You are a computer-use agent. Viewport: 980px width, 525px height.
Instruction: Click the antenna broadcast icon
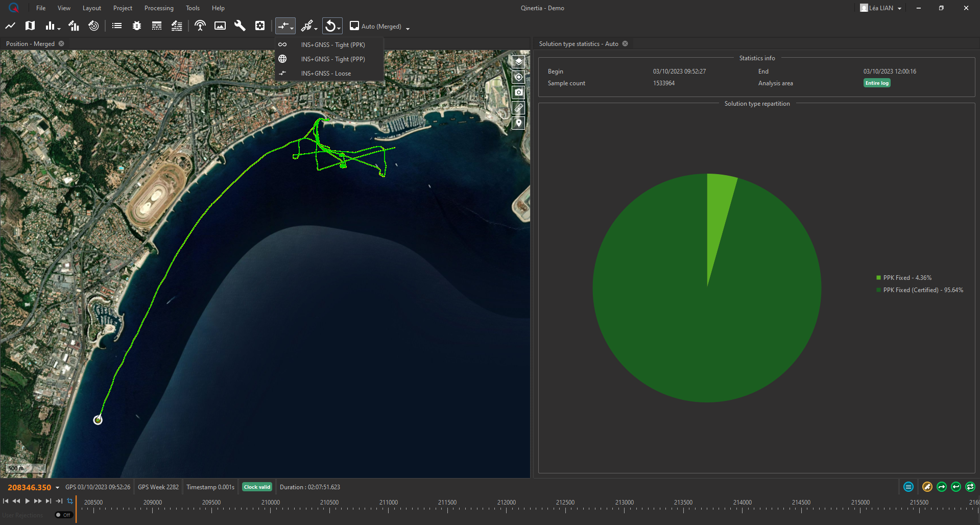[200, 26]
